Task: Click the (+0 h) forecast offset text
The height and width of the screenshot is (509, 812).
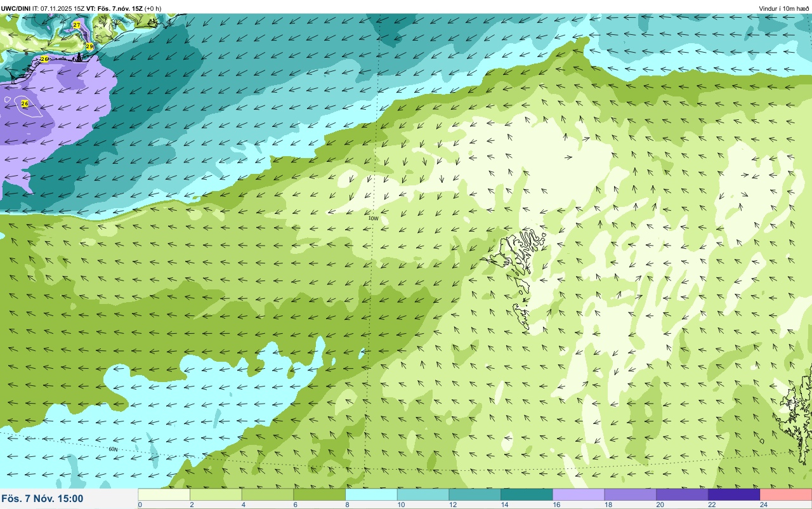Action: point(153,8)
